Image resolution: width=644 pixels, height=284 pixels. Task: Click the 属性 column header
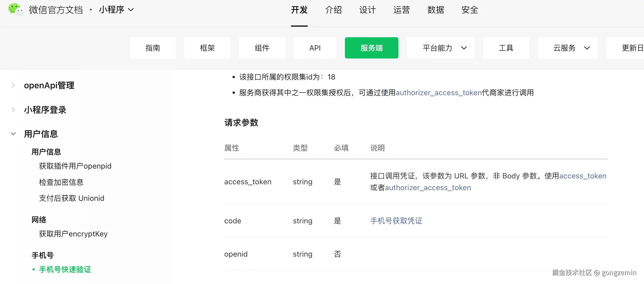(232, 148)
